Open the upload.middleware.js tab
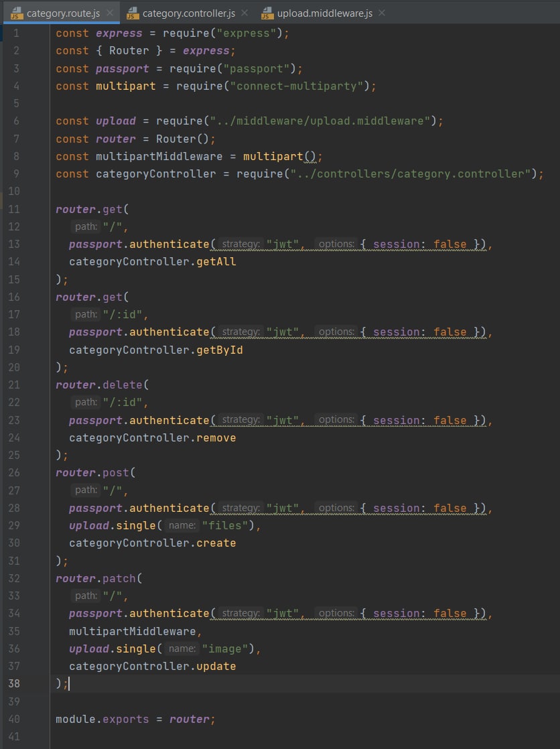Screen dimensions: 560x749 pos(324,13)
